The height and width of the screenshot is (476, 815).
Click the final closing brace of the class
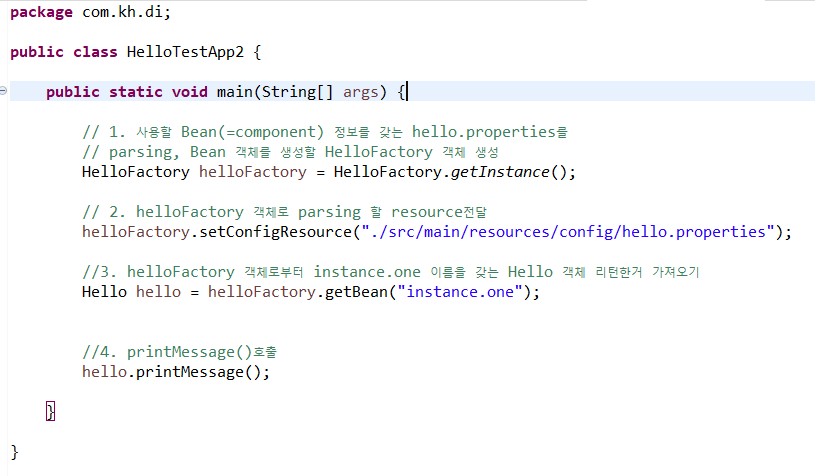click(x=15, y=452)
